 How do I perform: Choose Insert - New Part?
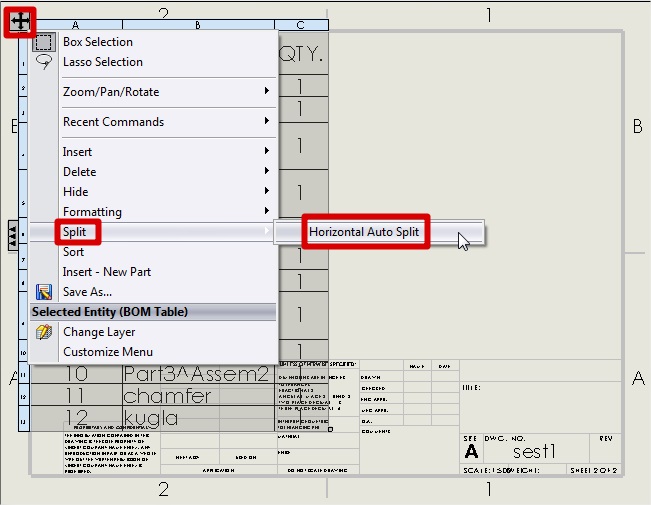pos(107,272)
